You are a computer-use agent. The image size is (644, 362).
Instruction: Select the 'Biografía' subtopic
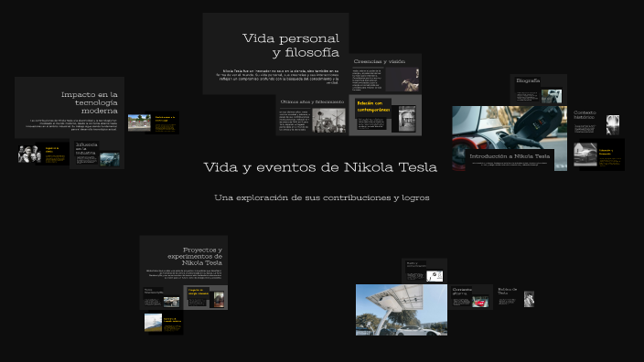(x=539, y=90)
